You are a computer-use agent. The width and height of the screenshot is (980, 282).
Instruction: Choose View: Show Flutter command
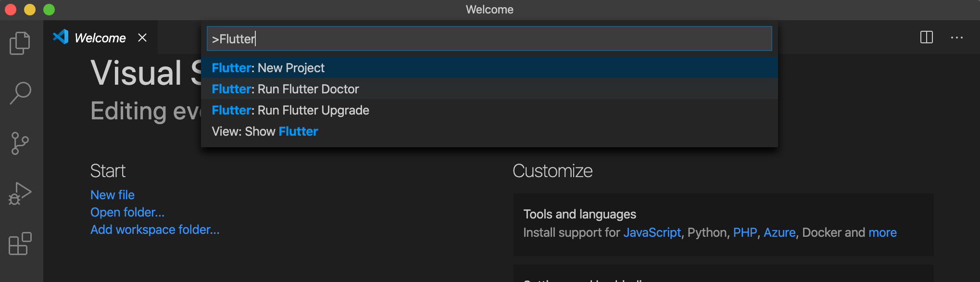coord(489,131)
